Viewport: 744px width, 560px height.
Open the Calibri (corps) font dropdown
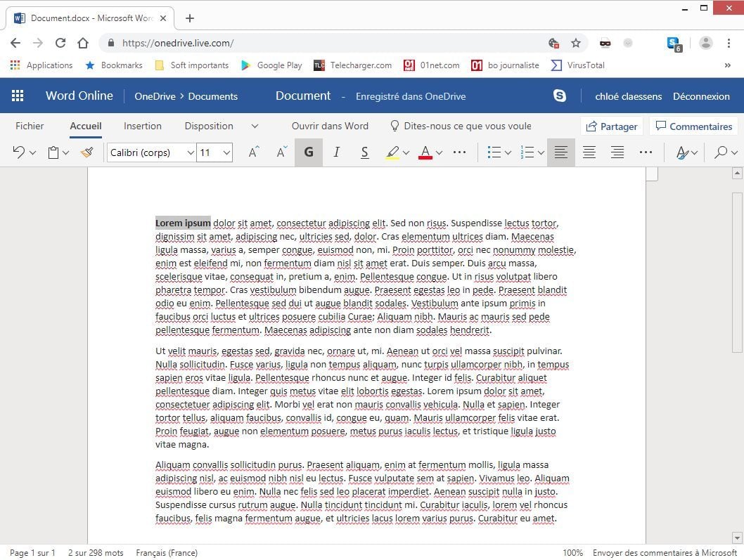[151, 152]
